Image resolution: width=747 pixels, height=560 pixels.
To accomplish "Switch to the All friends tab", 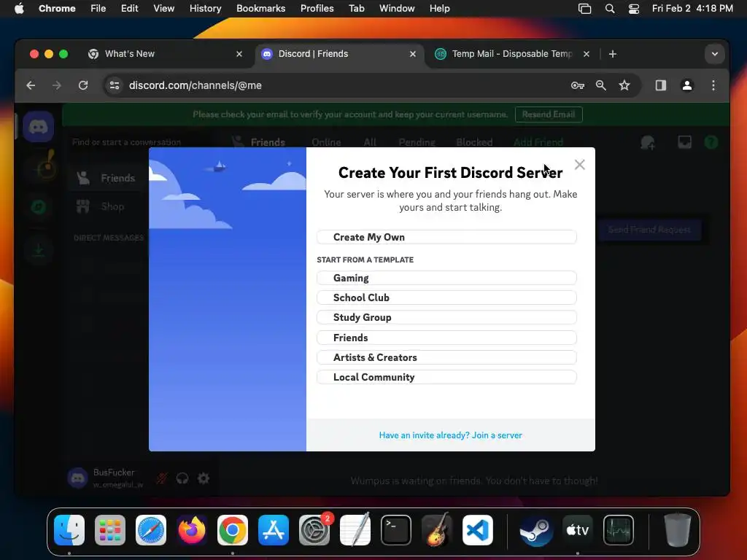I will point(370,142).
